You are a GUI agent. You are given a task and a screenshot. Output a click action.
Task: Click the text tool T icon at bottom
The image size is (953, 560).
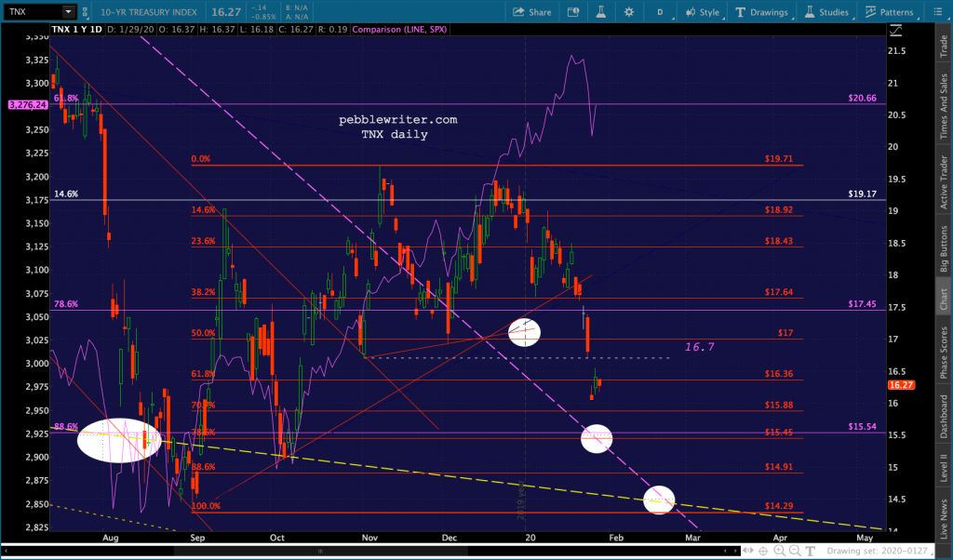point(811,551)
